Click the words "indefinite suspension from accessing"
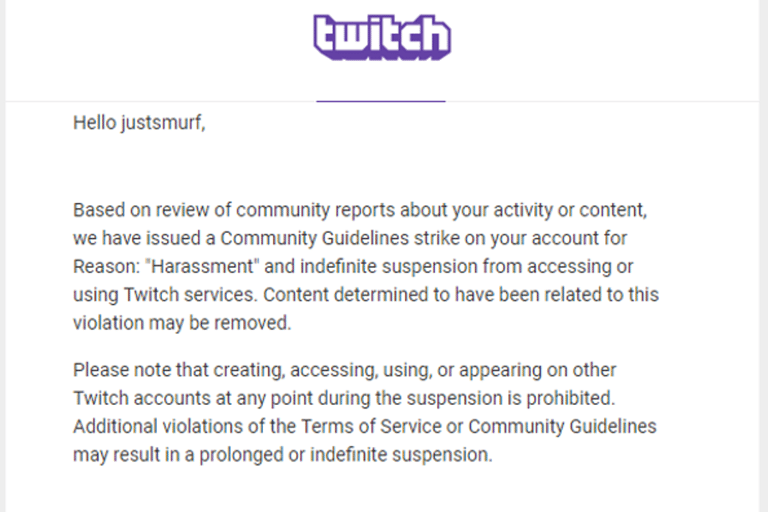Image resolution: width=768 pixels, height=512 pixels. pos(456,267)
